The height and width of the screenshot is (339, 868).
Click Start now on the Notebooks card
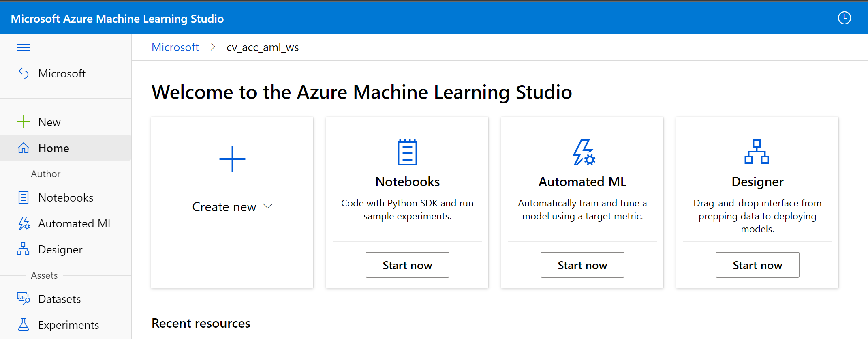click(x=407, y=265)
